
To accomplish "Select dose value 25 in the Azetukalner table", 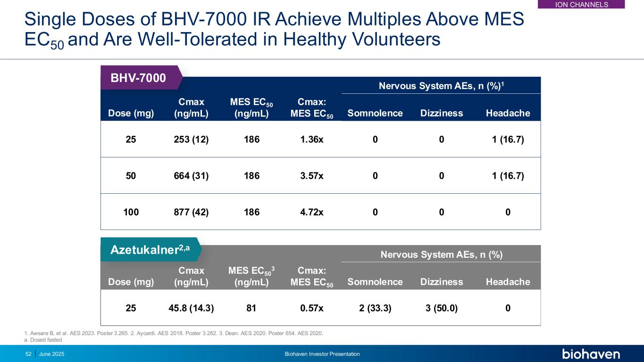I will tap(131, 308).
